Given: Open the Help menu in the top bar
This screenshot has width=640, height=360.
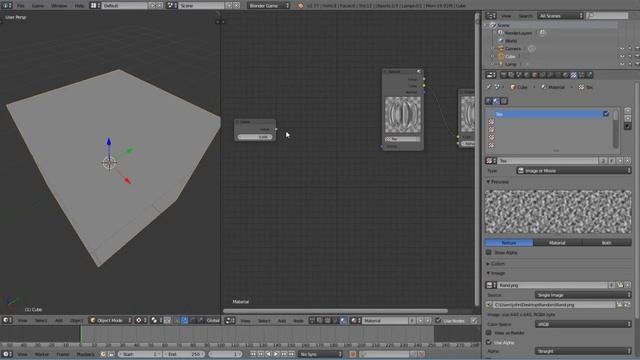Looking at the screenshot, I should [79, 6].
